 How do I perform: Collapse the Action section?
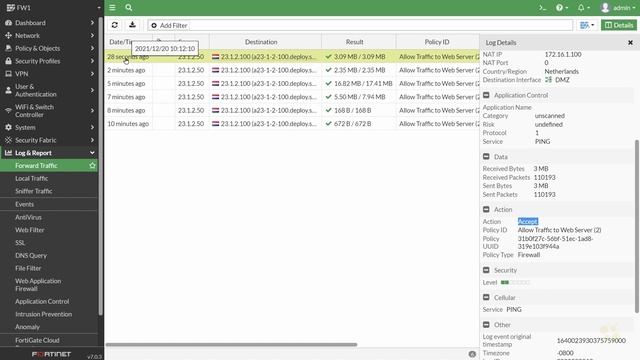486,209
